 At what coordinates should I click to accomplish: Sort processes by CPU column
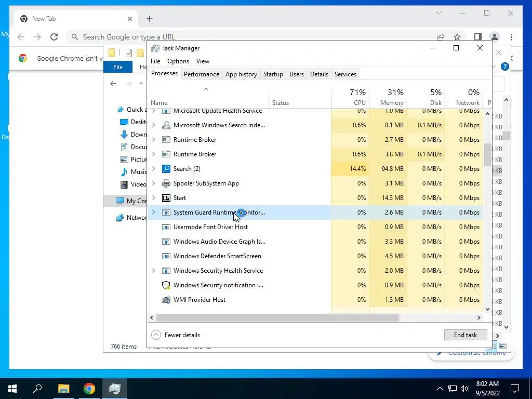350,97
